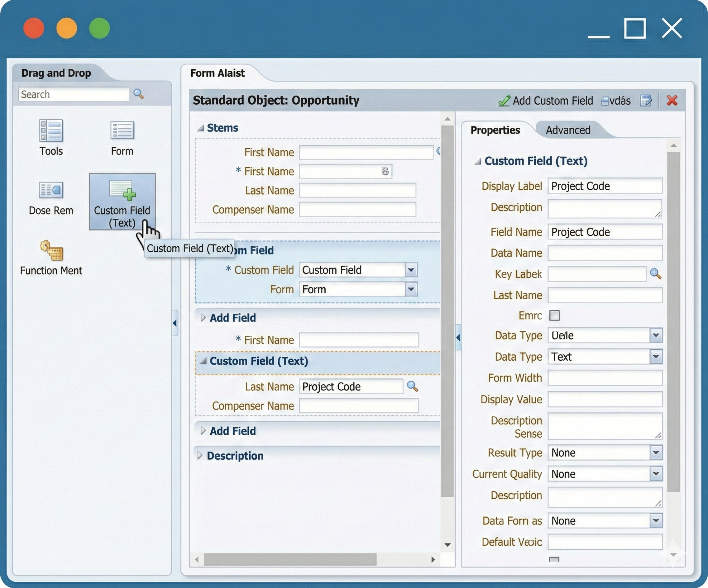The image size is (708, 588).
Task: Click the horizontal scrollbar in form pane
Action: 290,560
